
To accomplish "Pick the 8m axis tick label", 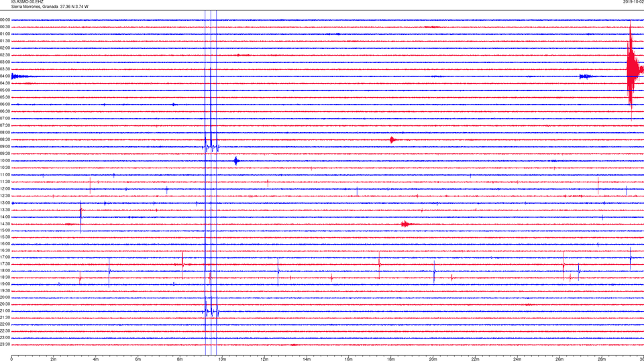I will (x=180, y=359).
